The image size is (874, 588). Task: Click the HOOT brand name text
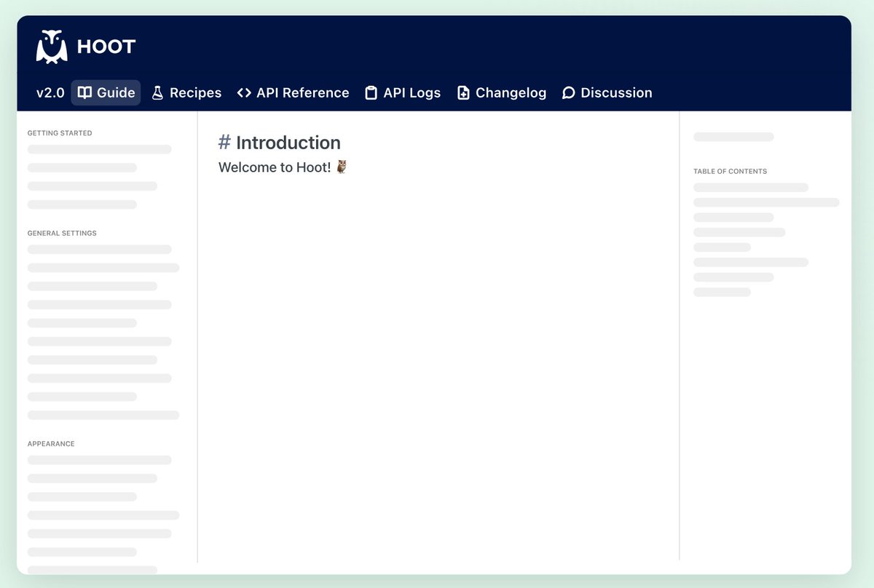pos(106,47)
